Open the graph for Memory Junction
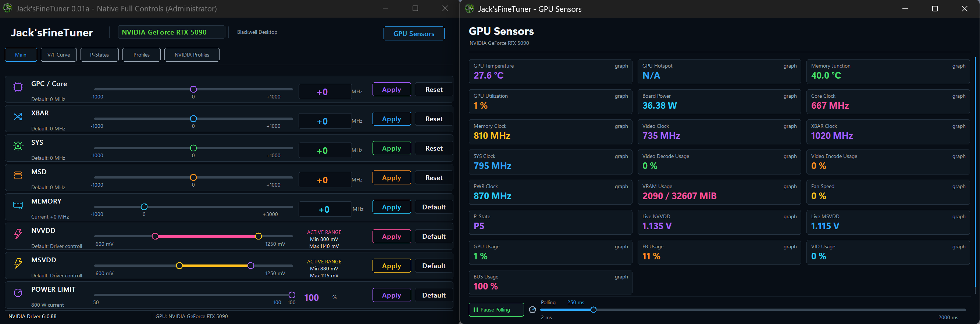980x324 pixels. [x=959, y=66]
